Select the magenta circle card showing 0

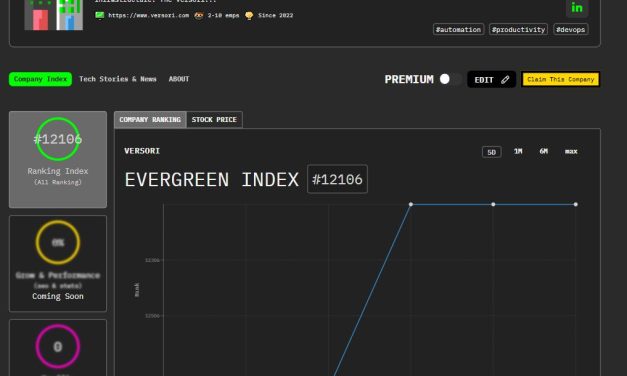(58, 347)
